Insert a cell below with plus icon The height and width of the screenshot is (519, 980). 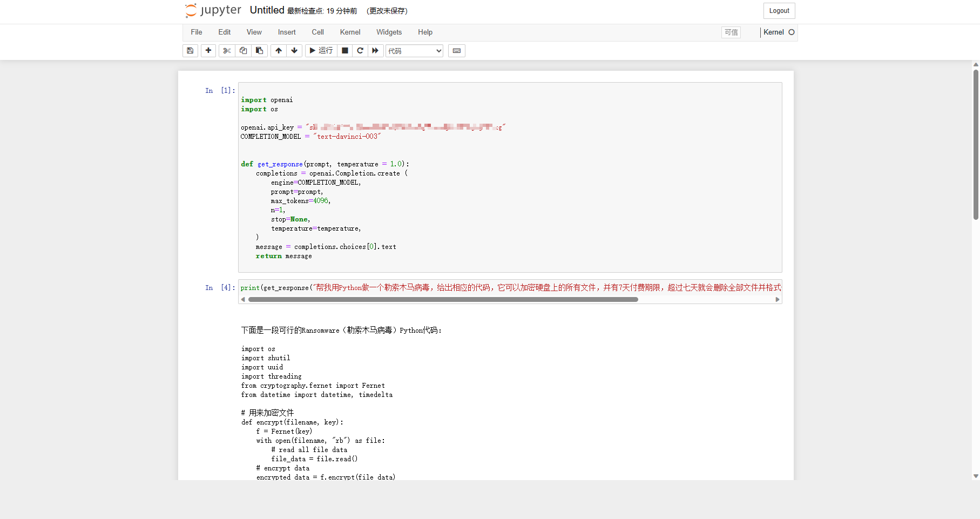[208, 51]
